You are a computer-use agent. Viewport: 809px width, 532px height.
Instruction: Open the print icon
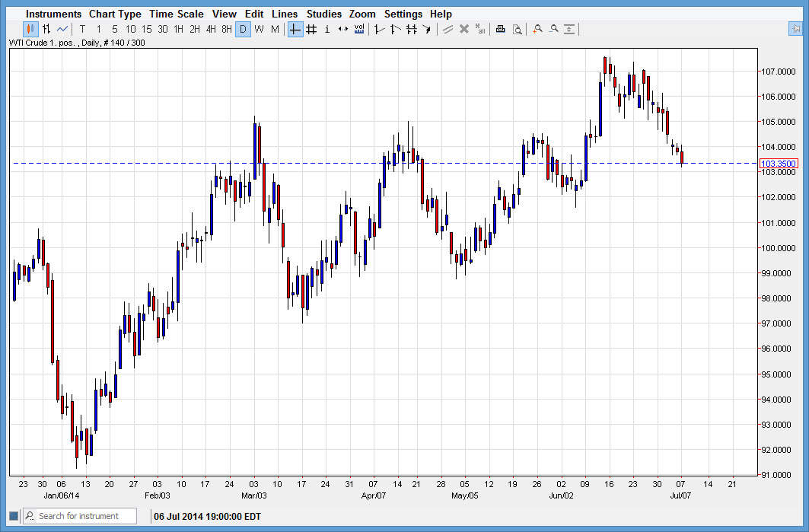pyautogui.click(x=500, y=29)
